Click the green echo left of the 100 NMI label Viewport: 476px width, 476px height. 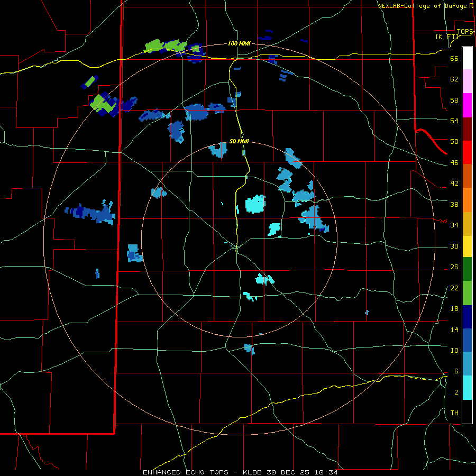point(165,45)
